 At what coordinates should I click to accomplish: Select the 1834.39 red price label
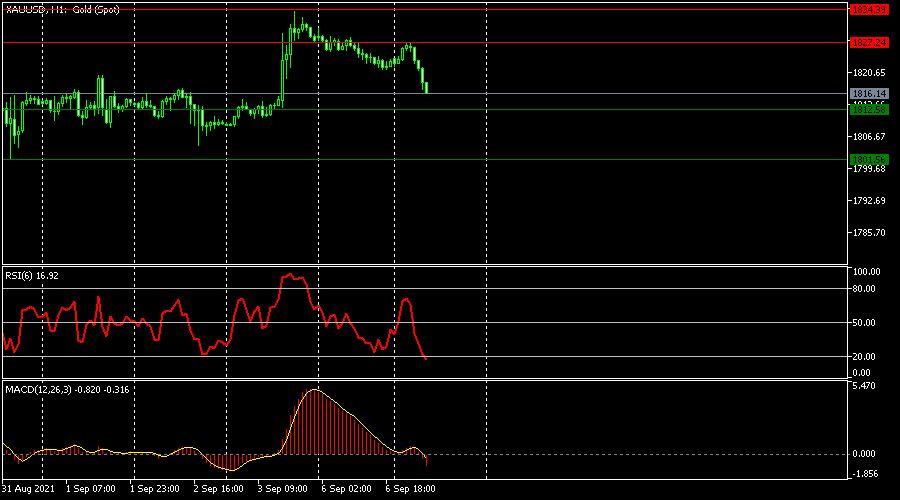pos(869,10)
